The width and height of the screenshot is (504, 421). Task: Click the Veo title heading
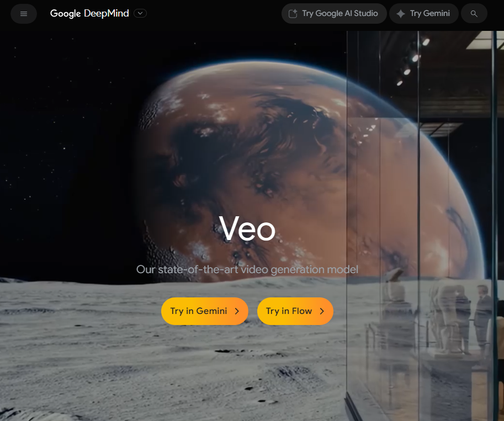coord(247,229)
